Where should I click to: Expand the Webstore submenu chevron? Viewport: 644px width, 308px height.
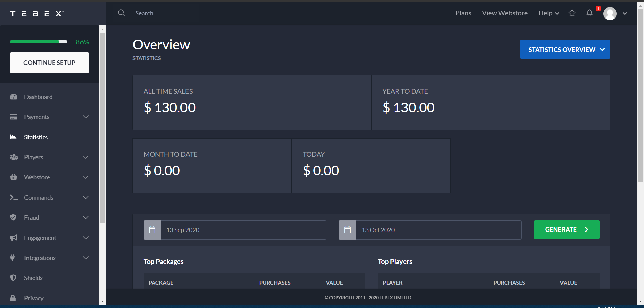86,177
